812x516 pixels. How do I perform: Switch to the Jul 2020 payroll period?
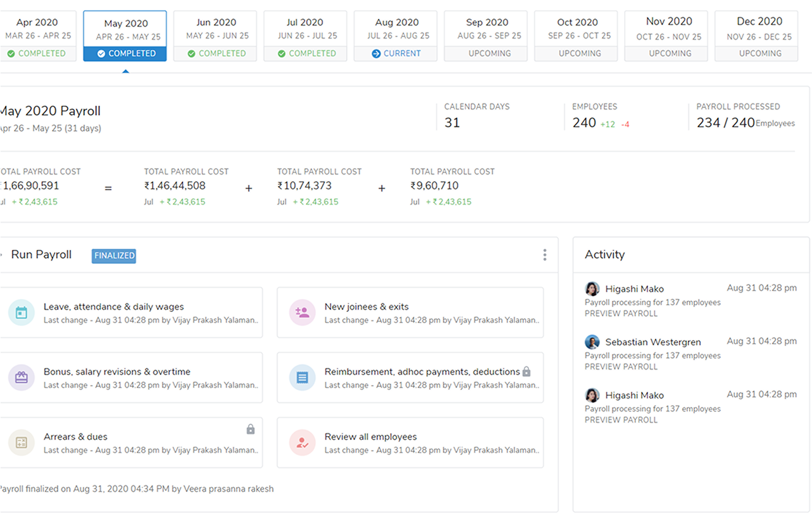click(305, 36)
